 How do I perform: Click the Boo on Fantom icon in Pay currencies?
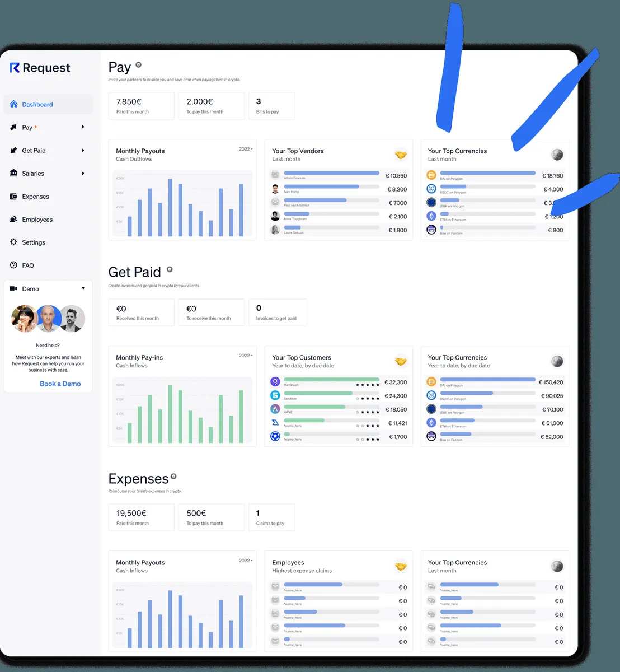(431, 230)
